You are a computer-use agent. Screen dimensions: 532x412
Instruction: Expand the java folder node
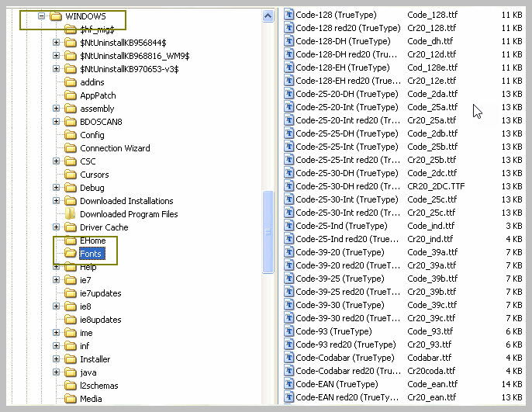57,372
